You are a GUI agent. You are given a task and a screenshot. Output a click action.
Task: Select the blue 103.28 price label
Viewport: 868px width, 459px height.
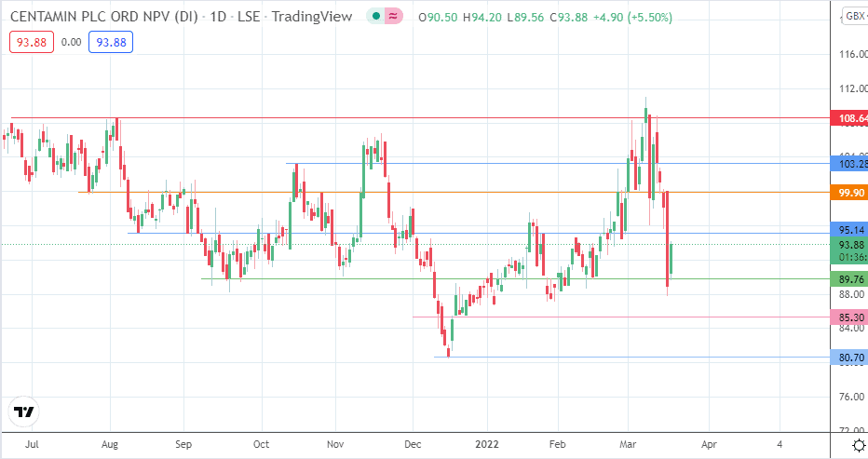[849, 164]
